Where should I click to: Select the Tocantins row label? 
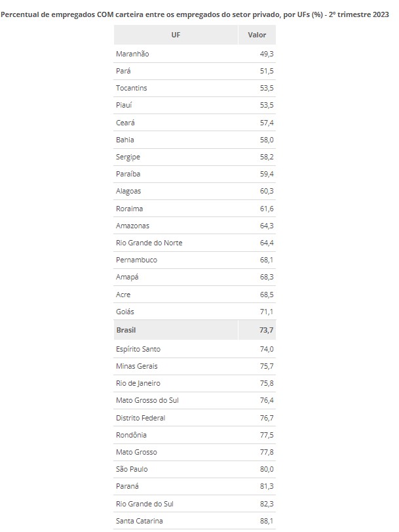(x=131, y=88)
